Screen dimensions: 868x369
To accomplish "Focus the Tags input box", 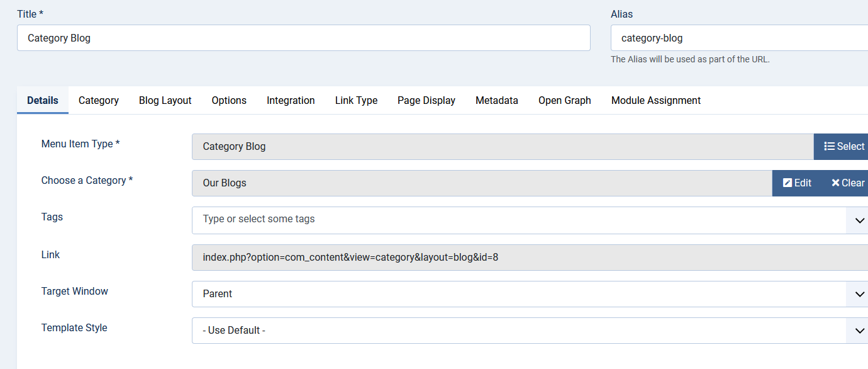I will 516,220.
